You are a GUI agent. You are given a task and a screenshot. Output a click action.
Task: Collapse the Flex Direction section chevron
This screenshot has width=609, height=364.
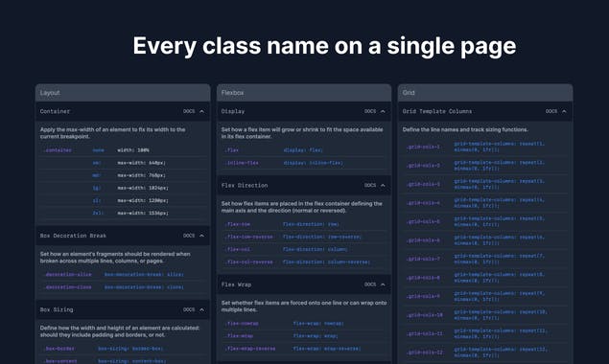pyautogui.click(x=383, y=186)
